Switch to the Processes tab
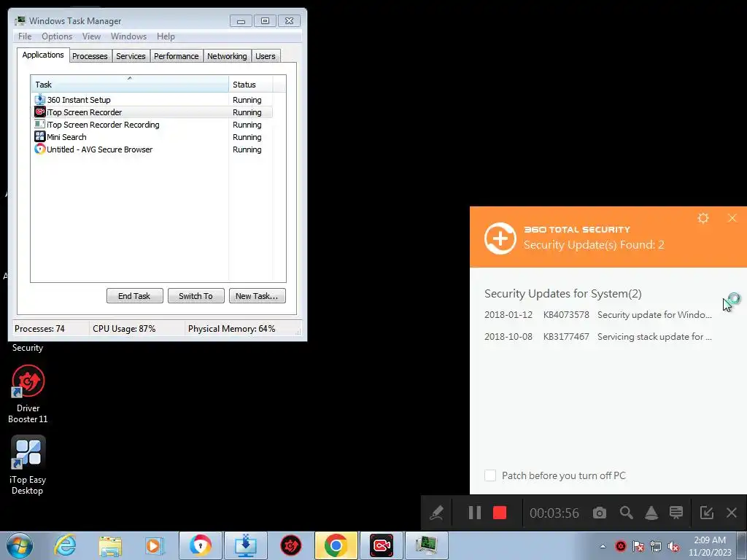Screen dimensions: 747x560 pyautogui.click(x=90, y=56)
